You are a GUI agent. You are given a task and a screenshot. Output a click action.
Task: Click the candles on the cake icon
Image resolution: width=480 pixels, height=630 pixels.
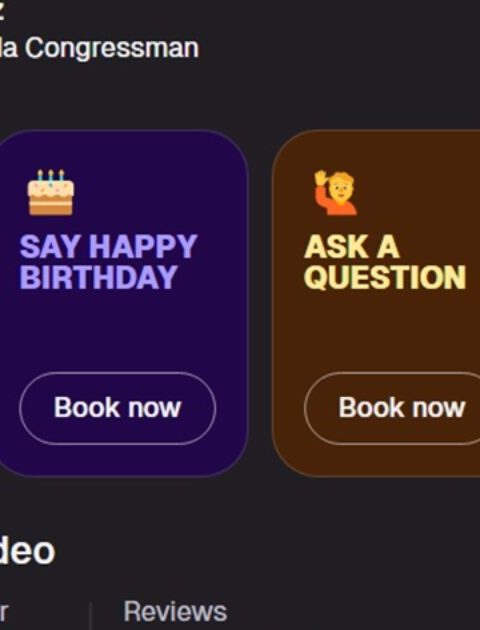51,176
